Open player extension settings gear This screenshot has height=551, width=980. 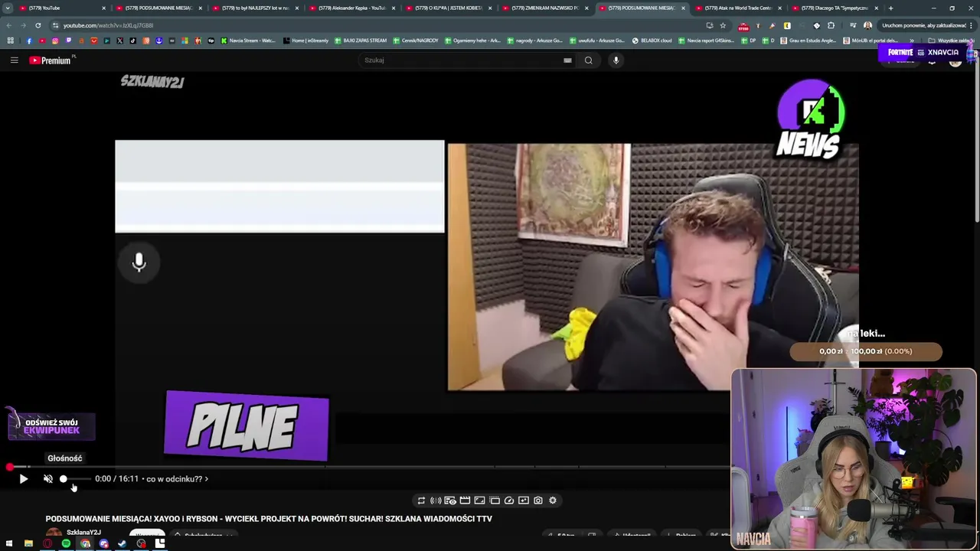tap(553, 500)
